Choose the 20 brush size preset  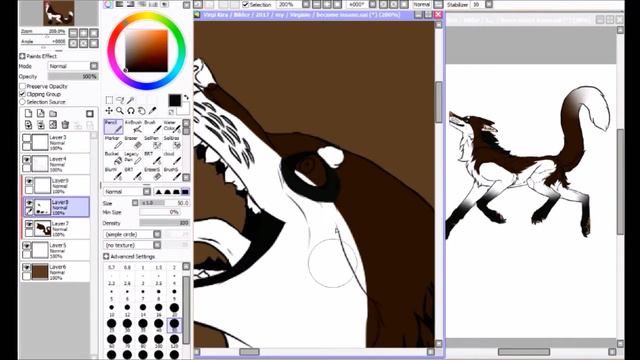tap(174, 309)
